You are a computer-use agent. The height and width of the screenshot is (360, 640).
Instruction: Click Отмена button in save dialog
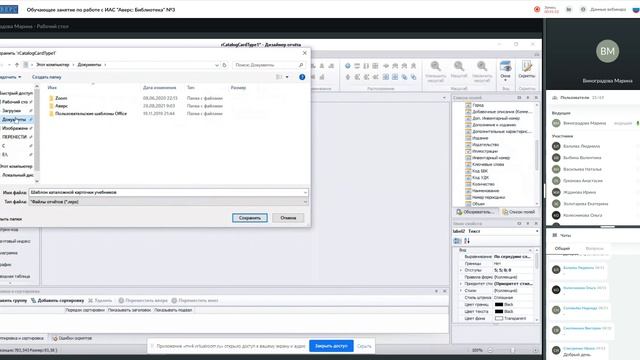(x=288, y=218)
